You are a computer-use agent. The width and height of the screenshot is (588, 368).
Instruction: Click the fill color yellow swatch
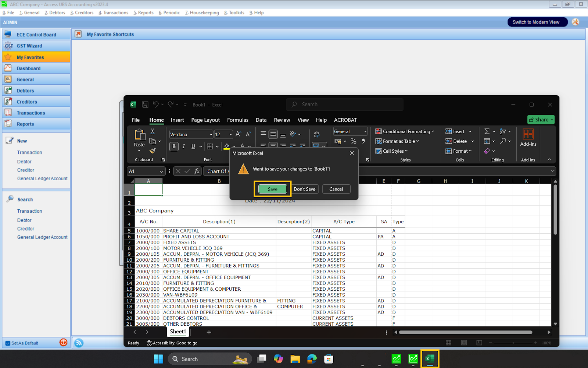226,146
